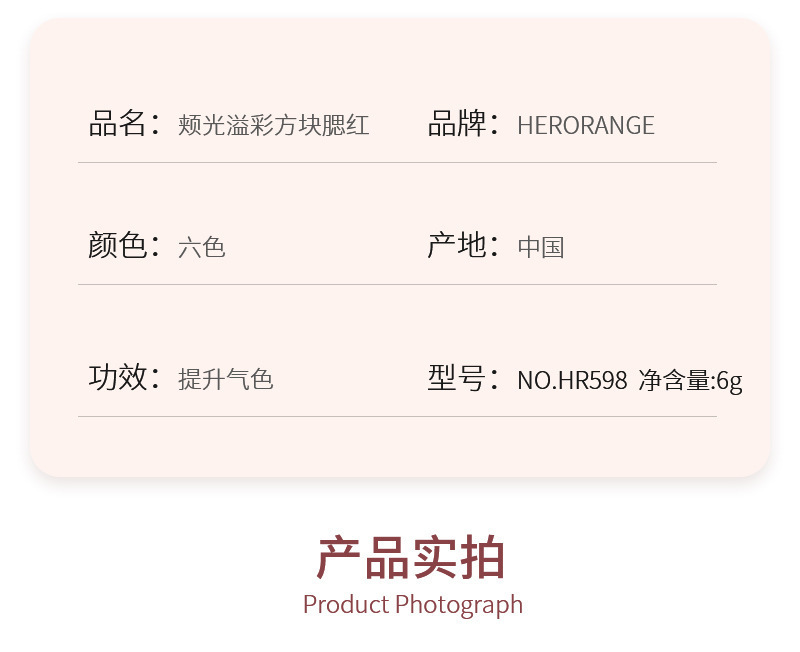The width and height of the screenshot is (800, 652).
Task: Select the product name 颊光溢彩方块腮红
Action: pos(273,125)
